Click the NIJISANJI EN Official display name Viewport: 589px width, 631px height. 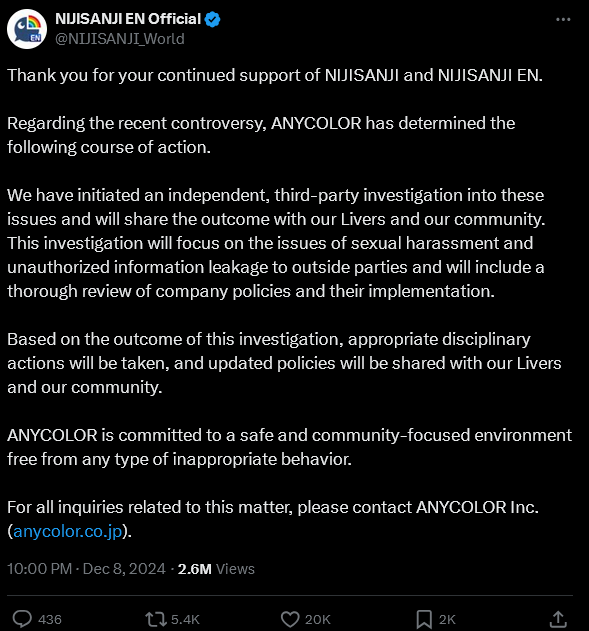(x=128, y=19)
